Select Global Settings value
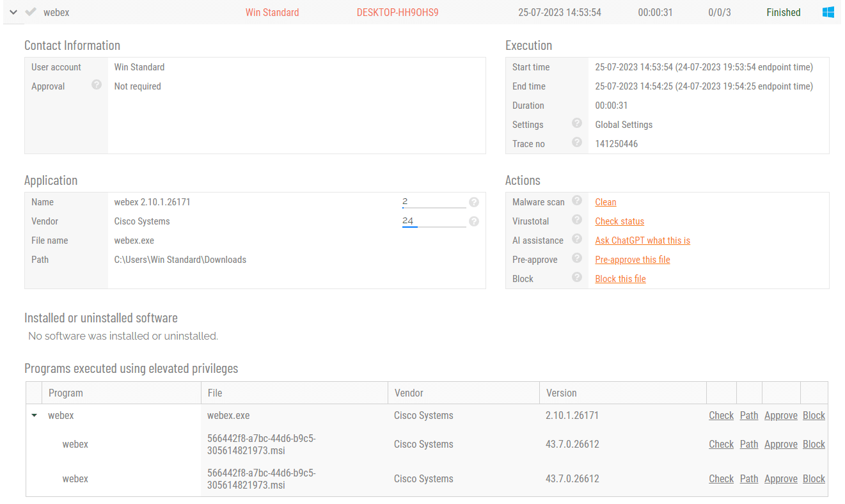This screenshot has width=845, height=504. click(624, 125)
